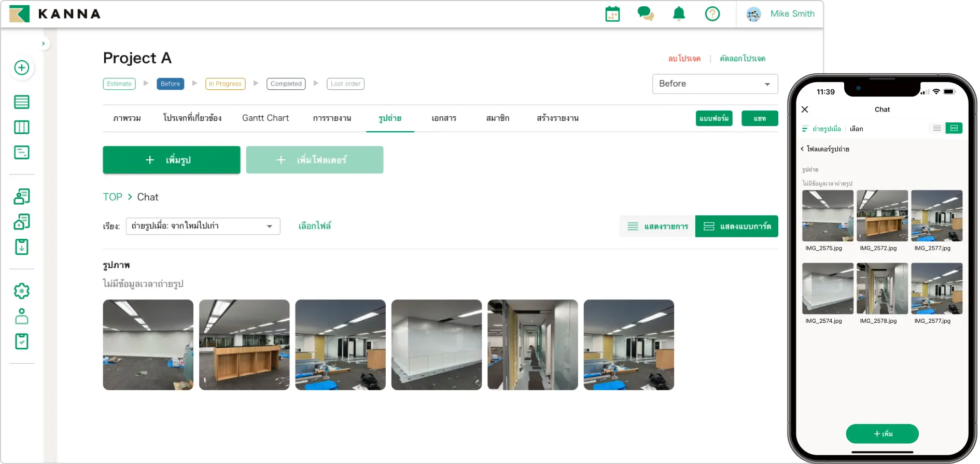The image size is (980, 464).
Task: Click the TOP breadcrumb link
Action: point(113,197)
